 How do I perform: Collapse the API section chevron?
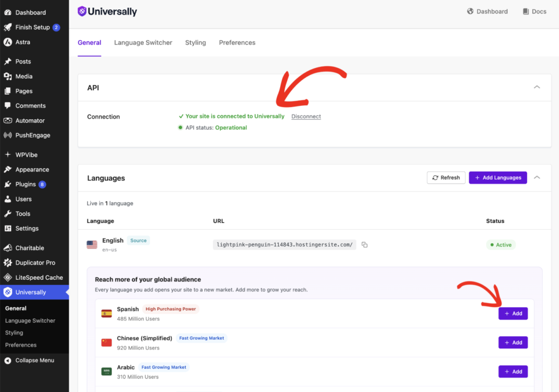537,87
